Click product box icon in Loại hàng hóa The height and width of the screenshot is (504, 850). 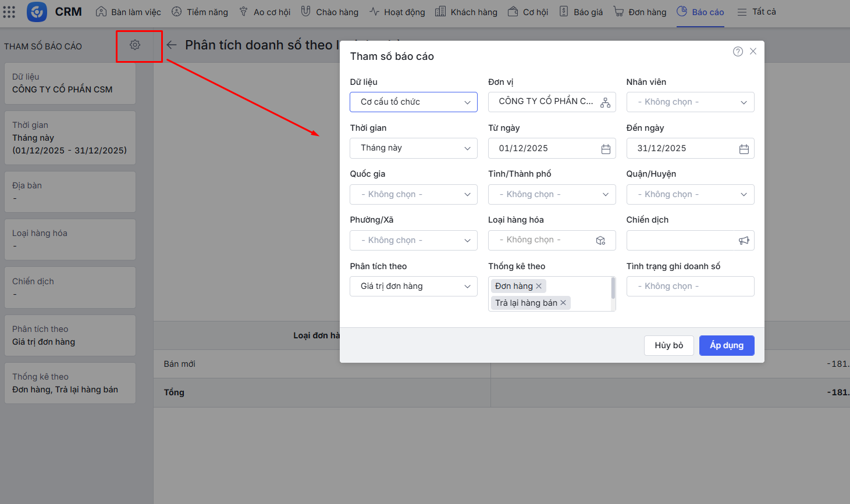tap(601, 241)
